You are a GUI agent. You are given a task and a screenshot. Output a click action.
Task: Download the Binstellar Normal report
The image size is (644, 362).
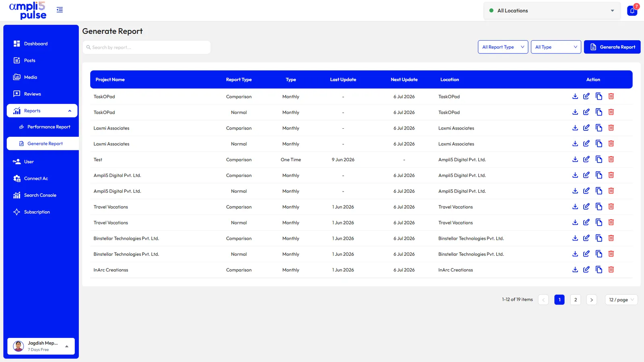coord(575,254)
